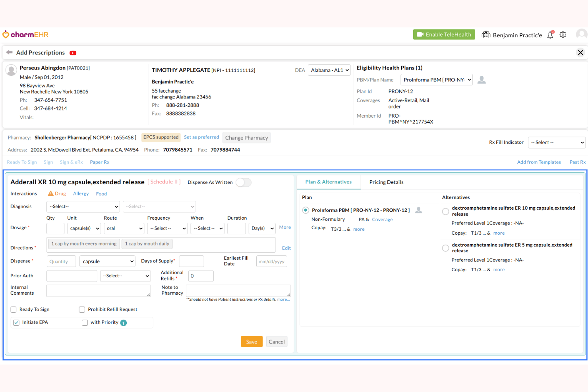Open the settings gear icon
The width and height of the screenshot is (588, 392).
(563, 35)
